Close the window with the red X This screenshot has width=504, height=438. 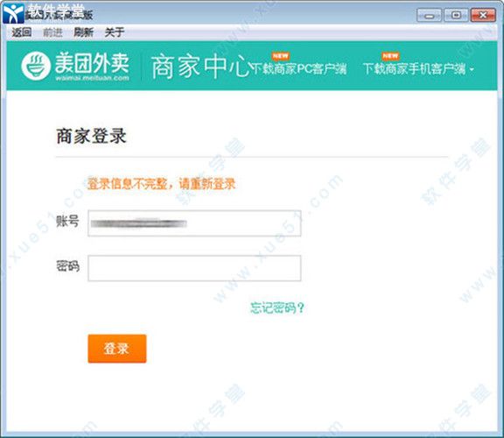click(483, 15)
